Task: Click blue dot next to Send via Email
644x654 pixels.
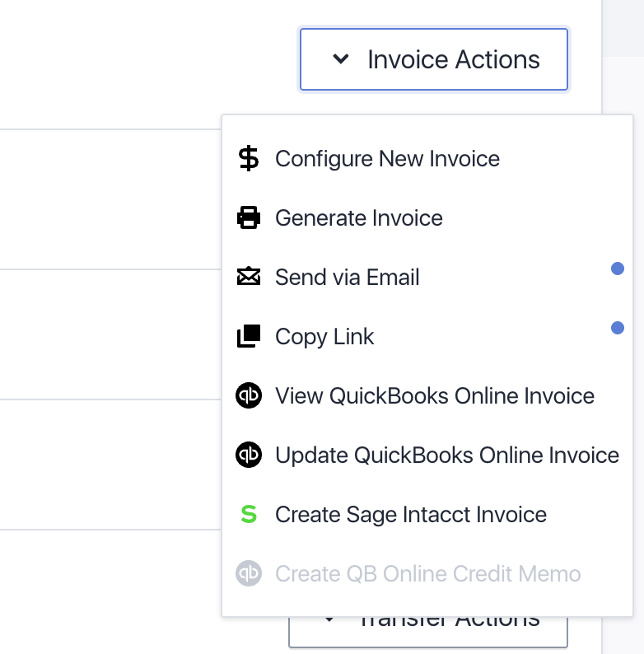Action: click(617, 269)
